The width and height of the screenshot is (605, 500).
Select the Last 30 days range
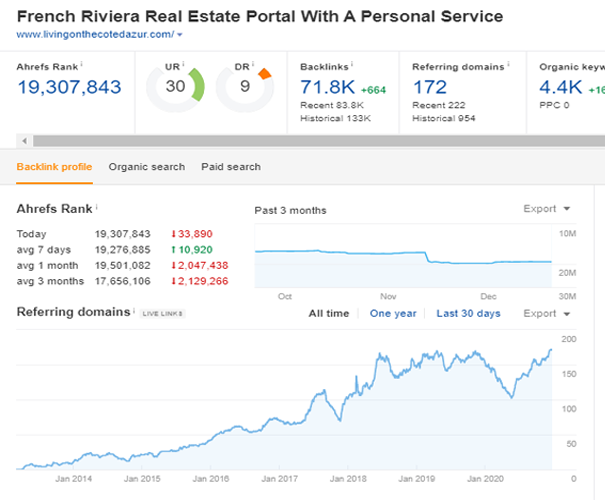point(468,314)
